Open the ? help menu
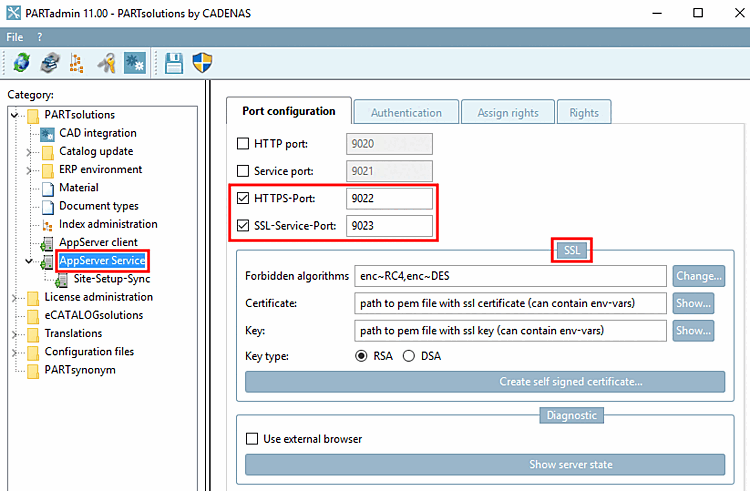750x491 pixels. point(40,37)
